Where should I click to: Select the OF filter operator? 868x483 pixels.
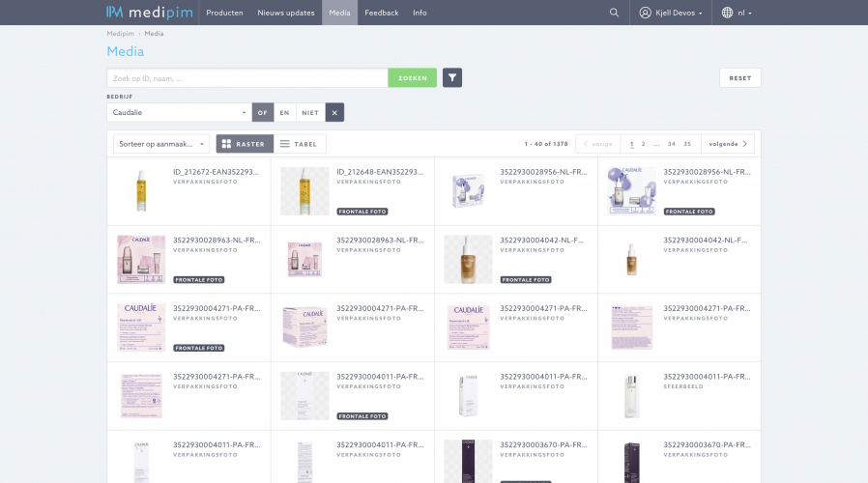coord(262,112)
